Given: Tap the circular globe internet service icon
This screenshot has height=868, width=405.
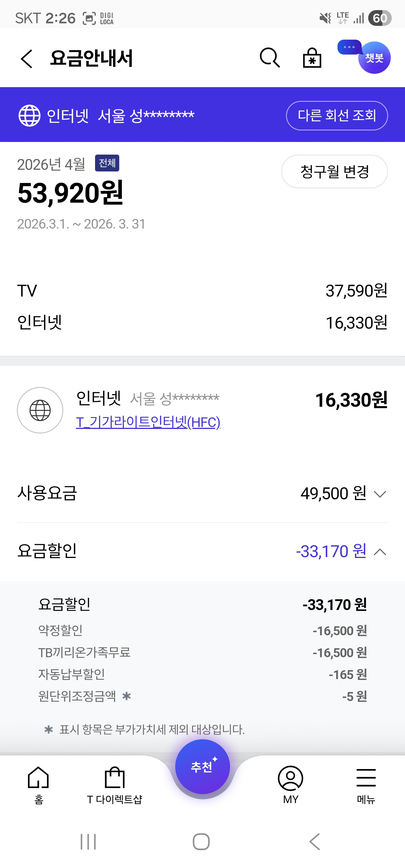Looking at the screenshot, I should pyautogui.click(x=40, y=410).
